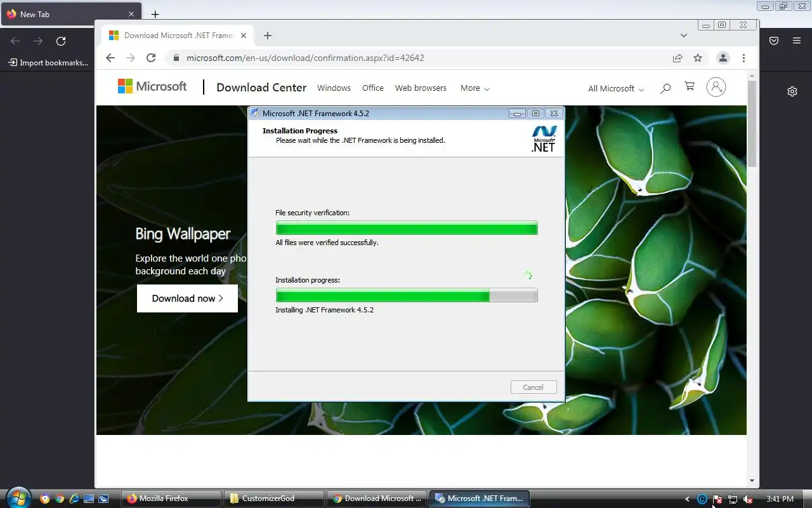Click the Installation progress bar
This screenshot has width=812, height=508.
coord(407,295)
